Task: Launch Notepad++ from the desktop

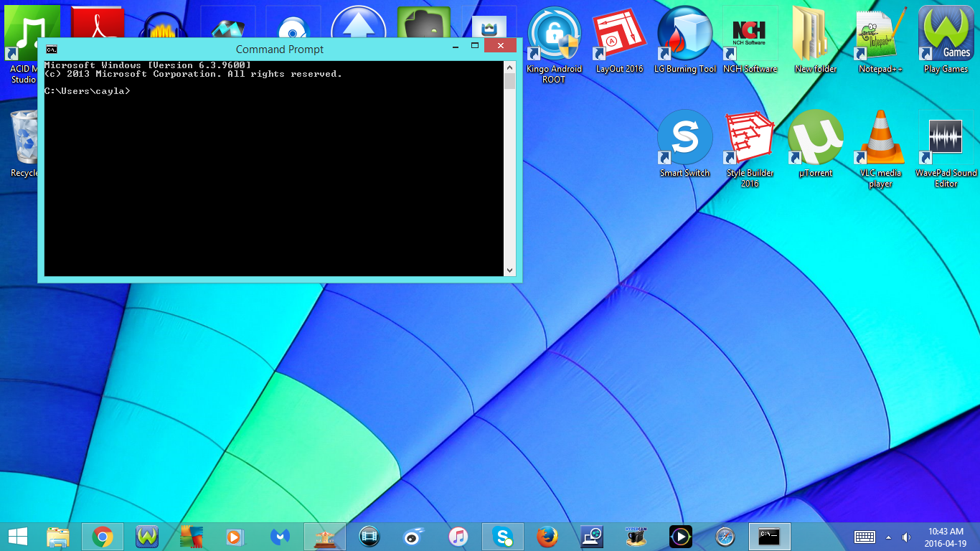Action: coord(881,40)
